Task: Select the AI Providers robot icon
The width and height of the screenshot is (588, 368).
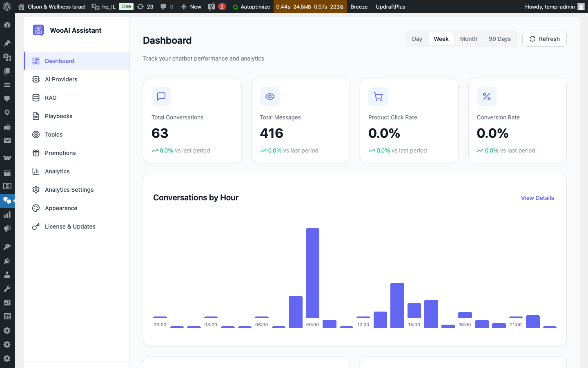Action: coord(36,79)
